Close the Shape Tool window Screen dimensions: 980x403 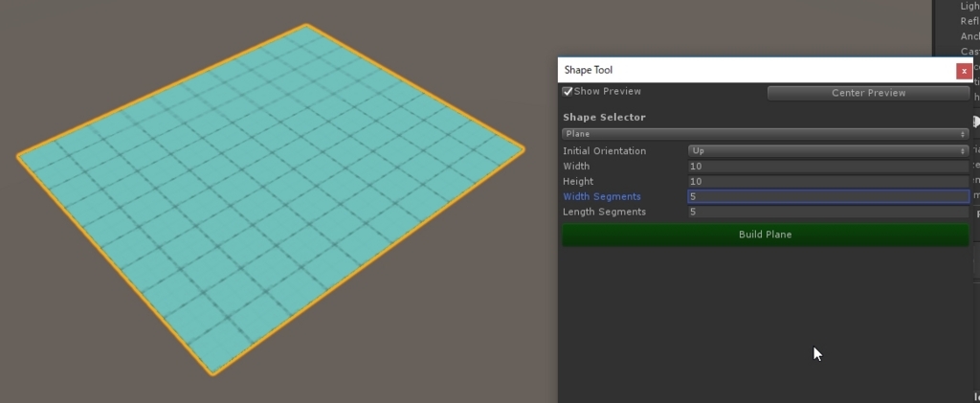click(964, 71)
